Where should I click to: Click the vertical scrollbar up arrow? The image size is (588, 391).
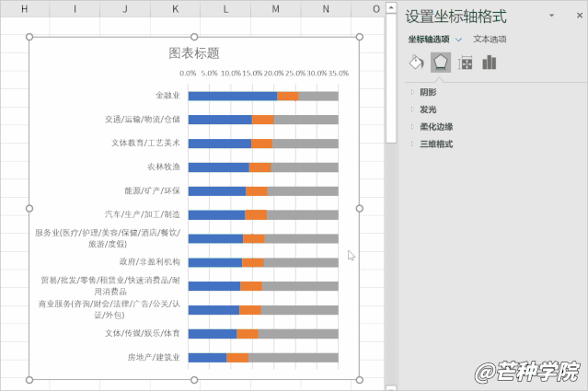[391, 7]
